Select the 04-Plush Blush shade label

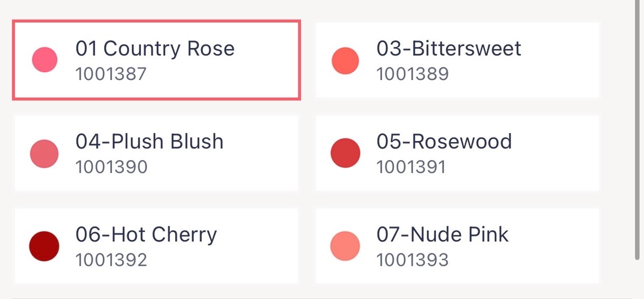tap(149, 142)
